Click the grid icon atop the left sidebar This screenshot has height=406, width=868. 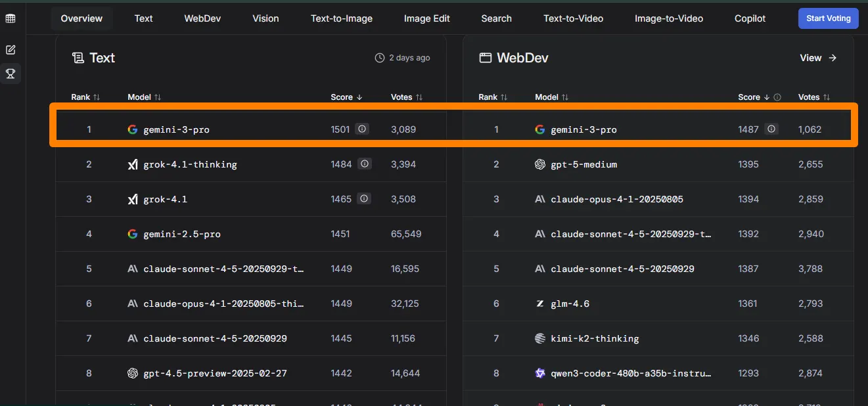tap(11, 18)
